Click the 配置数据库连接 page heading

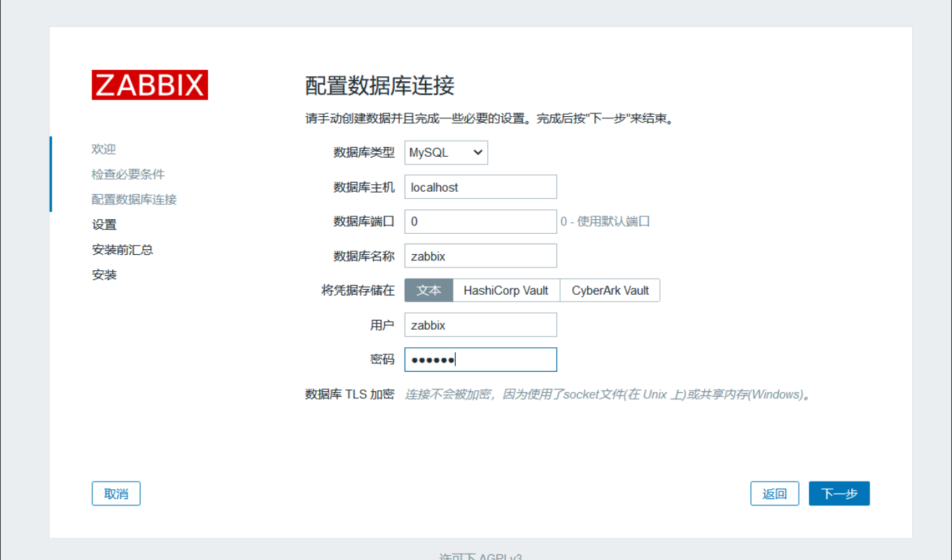pos(380,85)
